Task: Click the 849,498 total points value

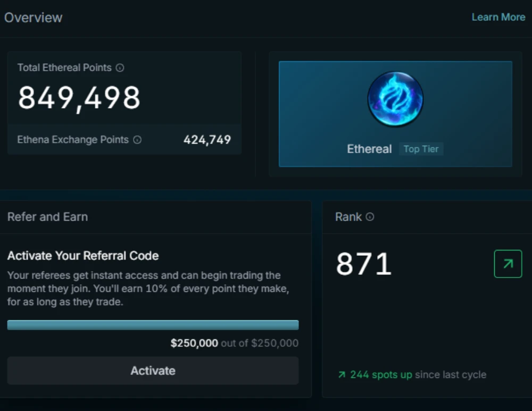Action: tap(79, 98)
